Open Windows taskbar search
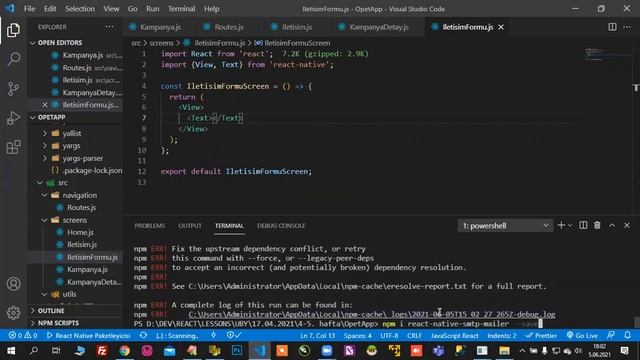Image resolution: width=640 pixels, height=360 pixels. click(x=34, y=351)
